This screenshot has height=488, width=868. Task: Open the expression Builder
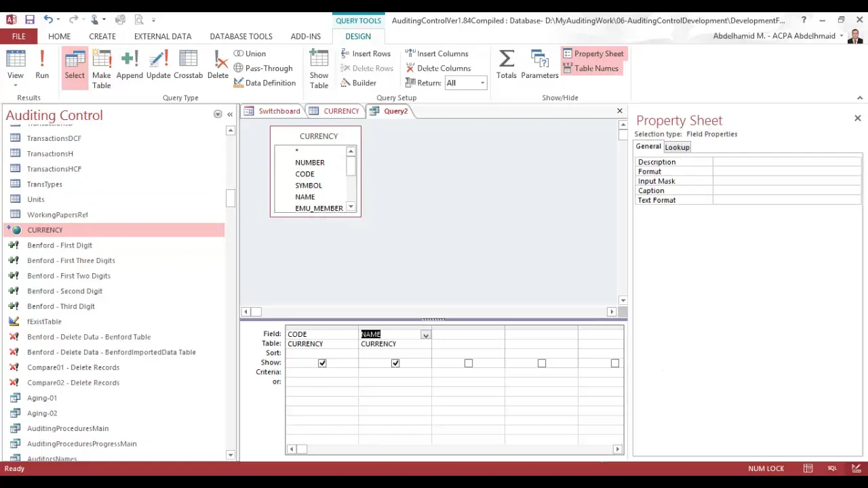pos(358,83)
